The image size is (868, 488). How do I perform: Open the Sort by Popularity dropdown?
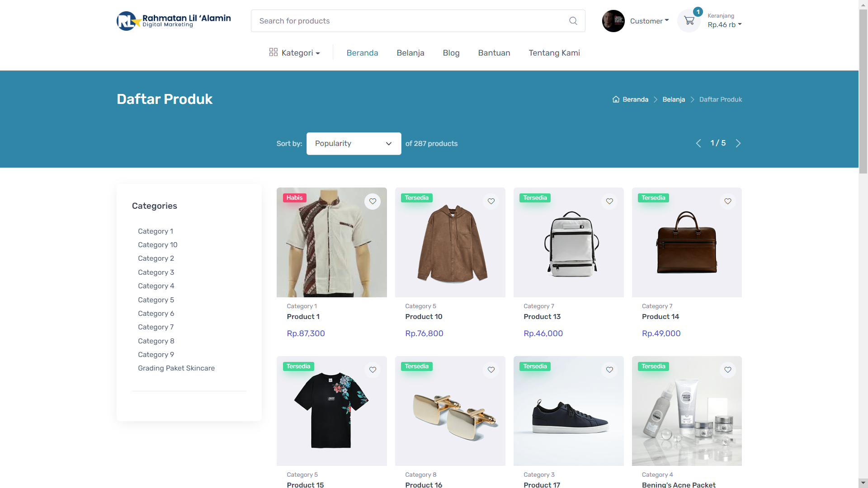[354, 144]
